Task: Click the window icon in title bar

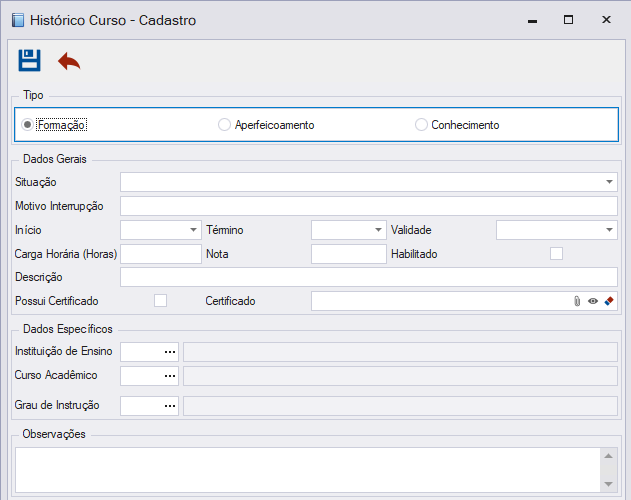Action: [x=18, y=20]
